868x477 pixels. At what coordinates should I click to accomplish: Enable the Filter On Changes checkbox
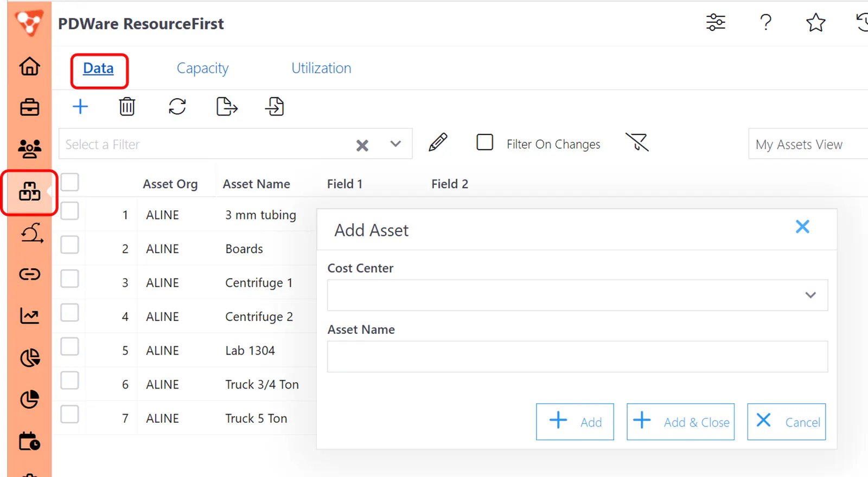click(x=484, y=142)
